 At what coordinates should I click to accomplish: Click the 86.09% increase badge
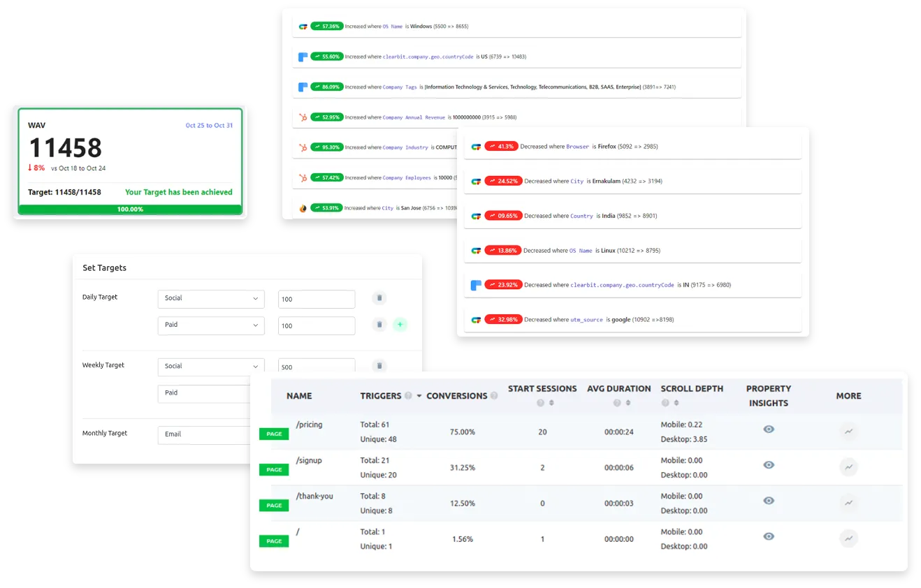click(x=326, y=87)
